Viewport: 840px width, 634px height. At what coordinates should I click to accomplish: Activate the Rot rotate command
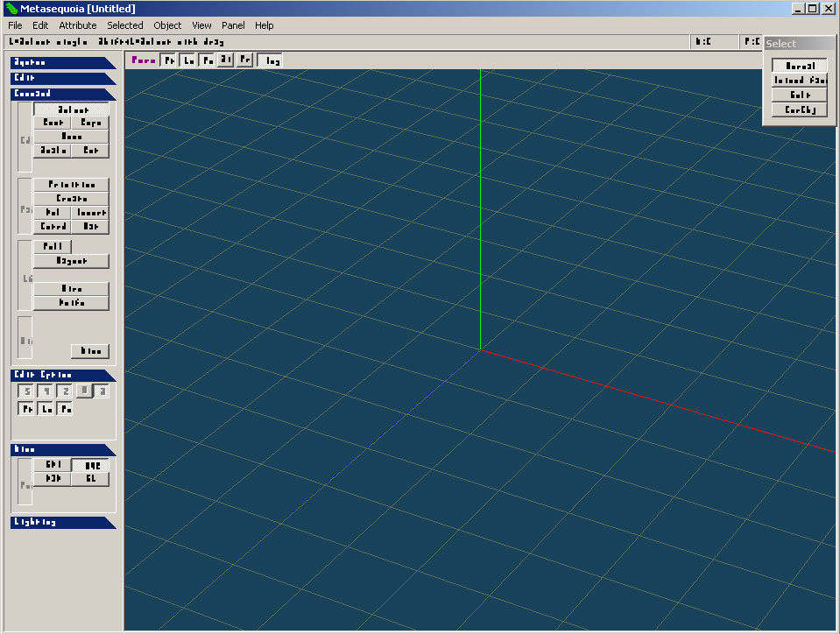[90, 151]
